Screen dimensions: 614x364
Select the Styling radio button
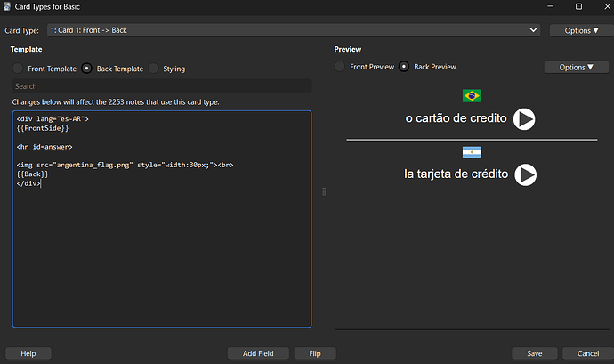[153, 68]
